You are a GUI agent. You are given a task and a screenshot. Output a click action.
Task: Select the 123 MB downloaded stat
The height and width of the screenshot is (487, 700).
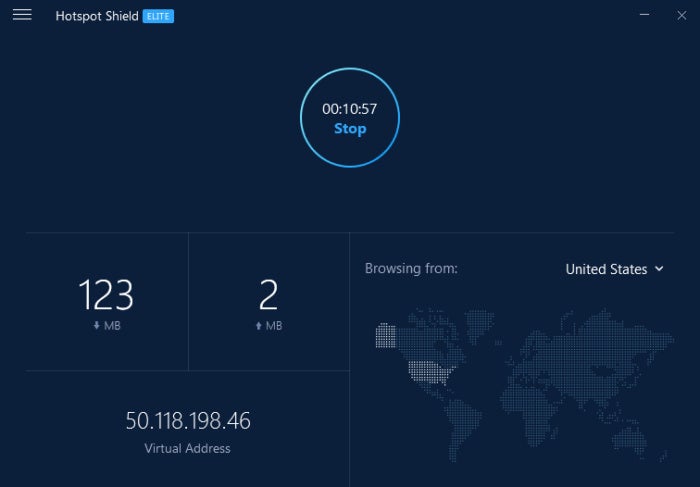click(106, 304)
